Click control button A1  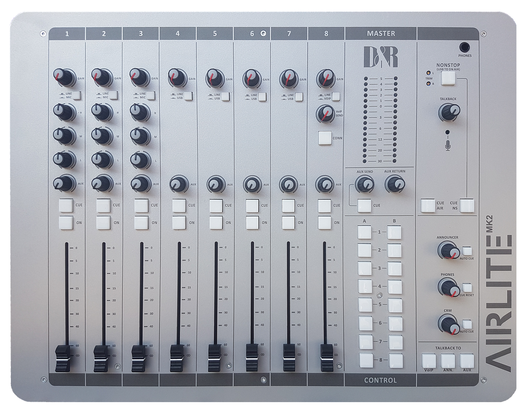(364, 232)
